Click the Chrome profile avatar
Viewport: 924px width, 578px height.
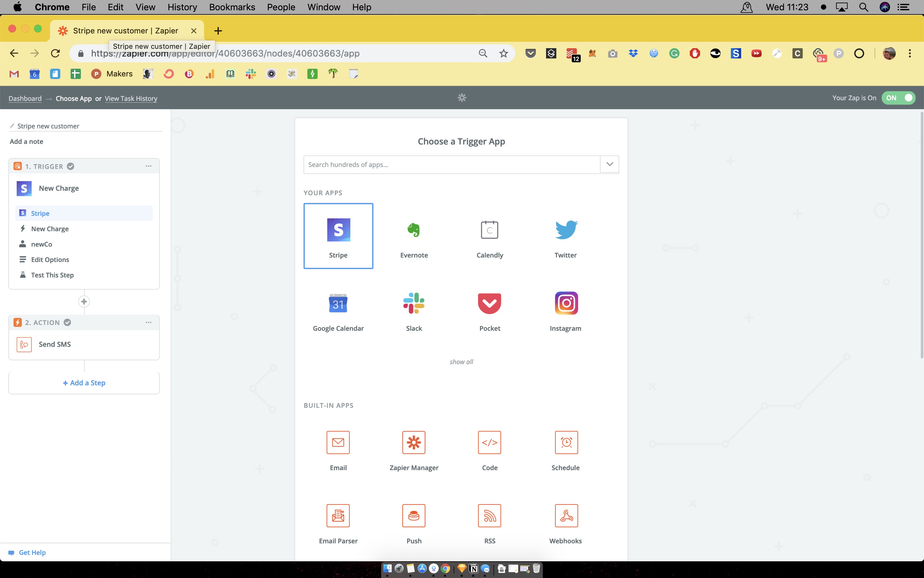click(x=889, y=54)
